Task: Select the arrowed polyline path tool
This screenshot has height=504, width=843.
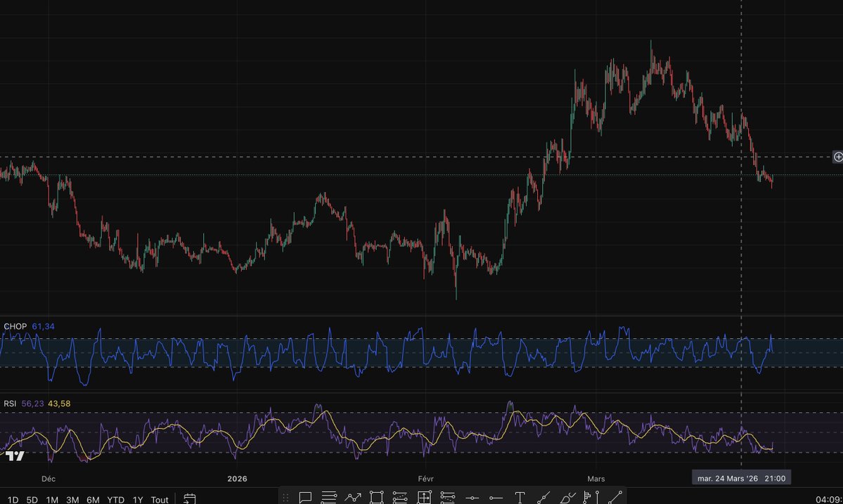Action: (x=353, y=498)
